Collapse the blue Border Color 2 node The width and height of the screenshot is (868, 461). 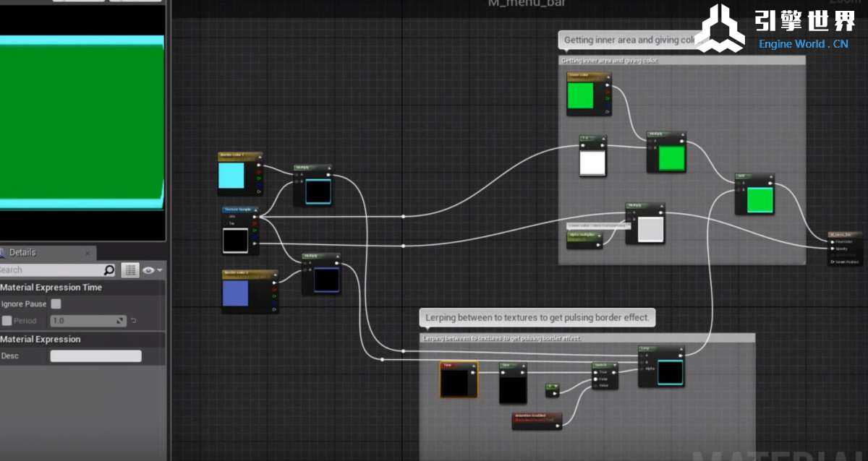pos(273,274)
